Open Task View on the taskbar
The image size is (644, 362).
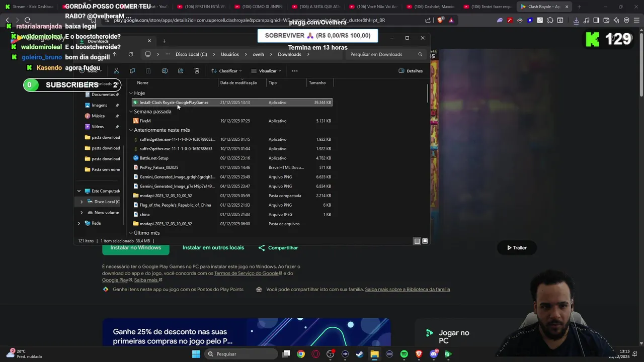click(286, 354)
